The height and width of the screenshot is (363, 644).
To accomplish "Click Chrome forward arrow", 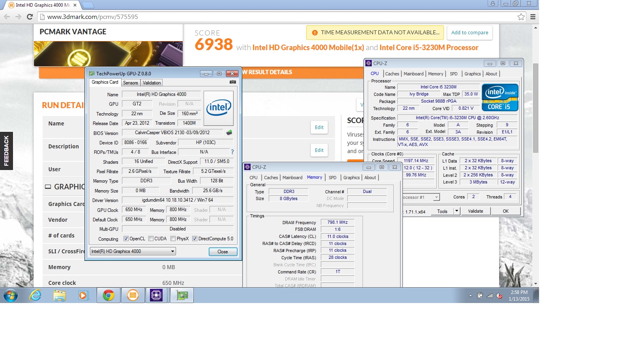I will point(18,17).
